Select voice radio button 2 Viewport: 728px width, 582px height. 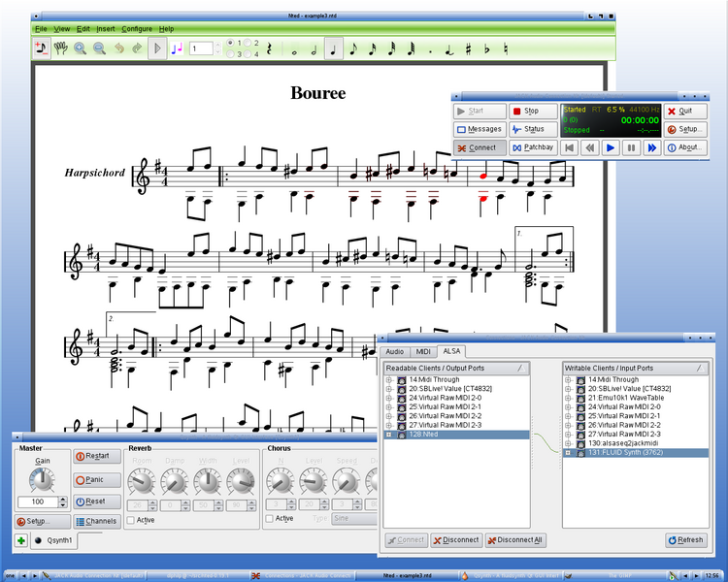(248, 43)
